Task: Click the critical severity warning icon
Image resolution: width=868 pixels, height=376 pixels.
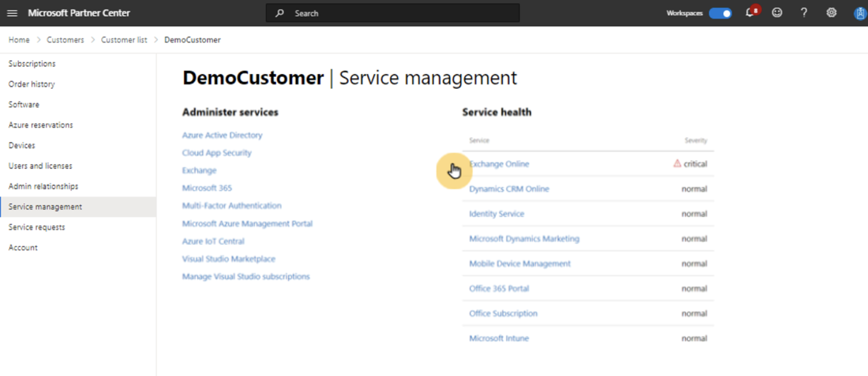Action: pyautogui.click(x=676, y=163)
